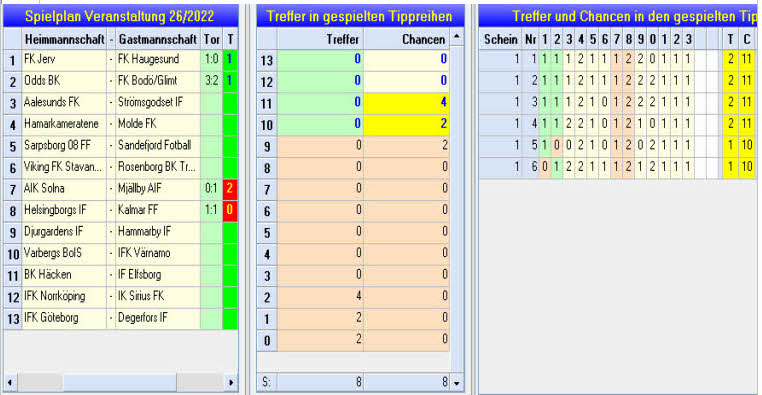Viewport: 762px width, 395px height.
Task: Select IF Elfsborg cell
Action: [158, 275]
